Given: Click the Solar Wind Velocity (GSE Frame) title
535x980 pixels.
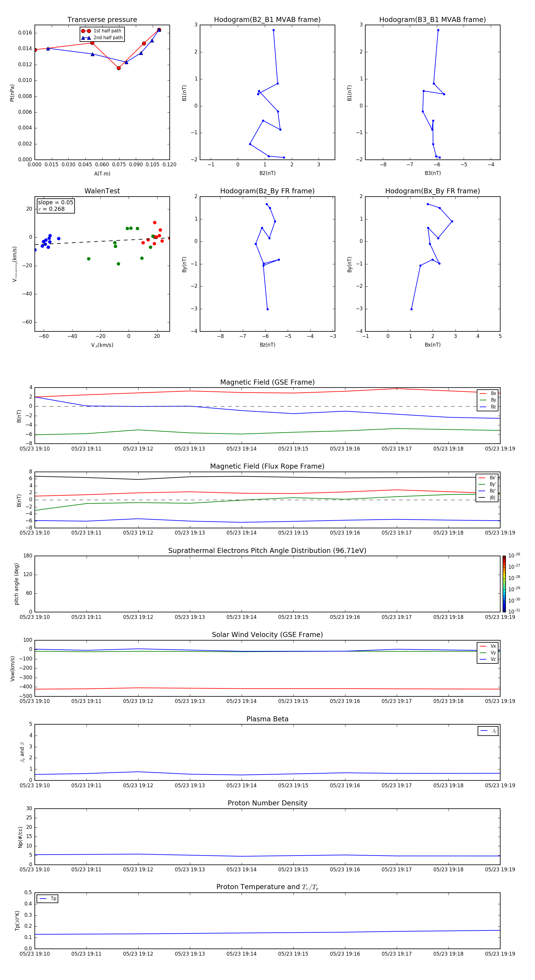Looking at the screenshot, I should (x=267, y=635).
